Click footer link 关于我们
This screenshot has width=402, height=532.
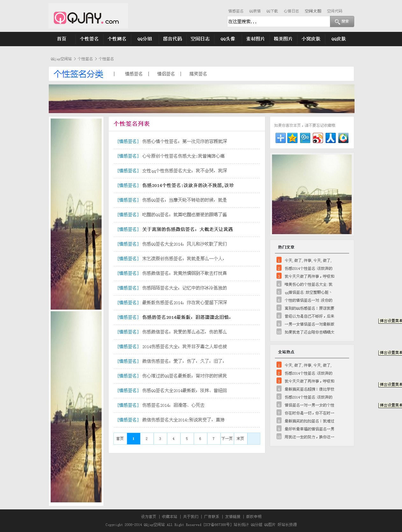(190, 517)
